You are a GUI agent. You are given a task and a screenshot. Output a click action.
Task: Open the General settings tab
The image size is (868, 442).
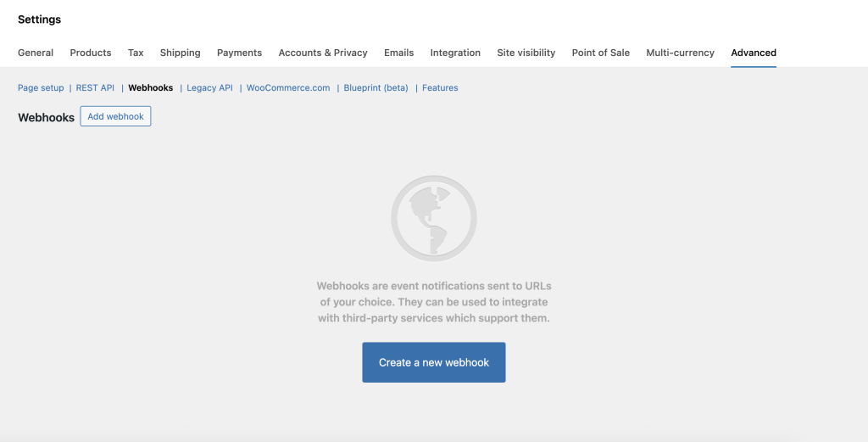click(36, 53)
